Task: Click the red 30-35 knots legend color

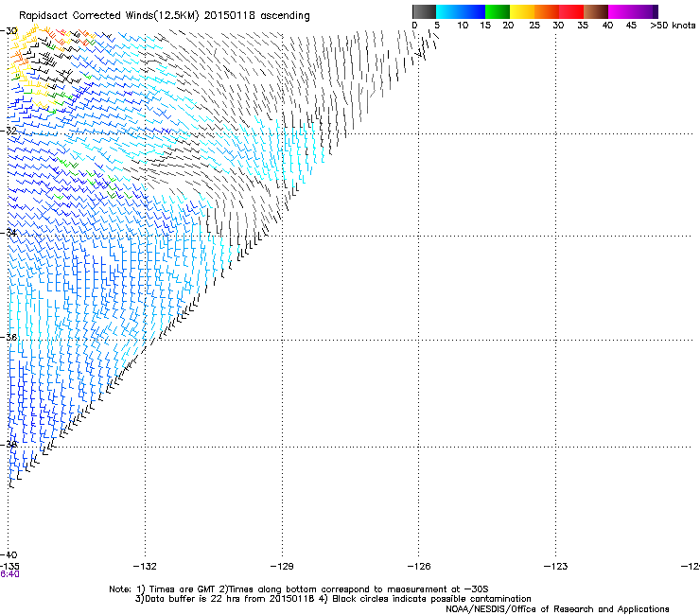Action: tap(571, 11)
